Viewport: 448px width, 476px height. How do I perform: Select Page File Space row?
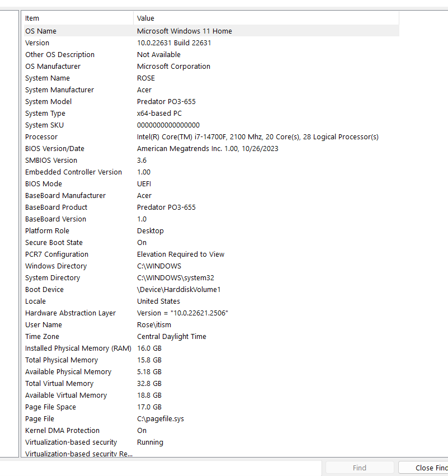coord(211,407)
